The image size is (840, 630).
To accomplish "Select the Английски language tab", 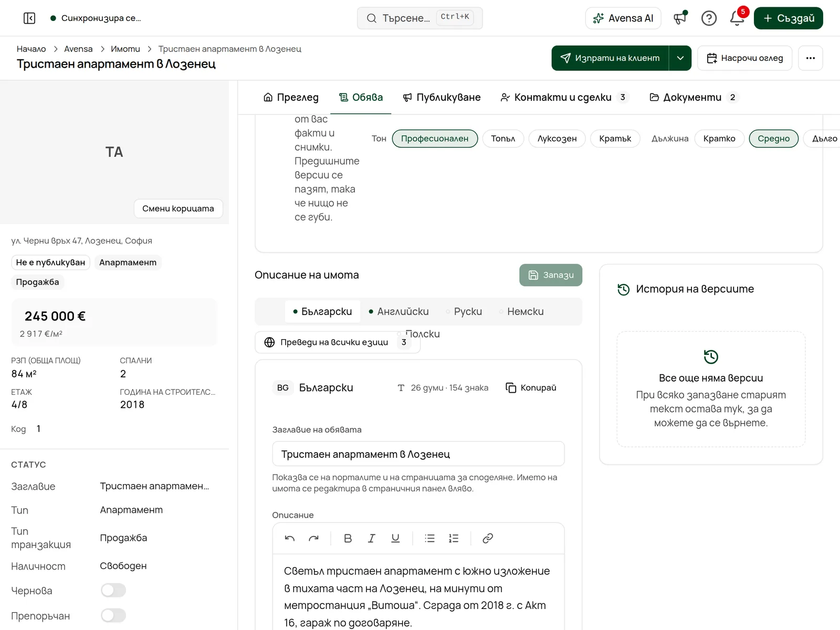I will (x=398, y=311).
